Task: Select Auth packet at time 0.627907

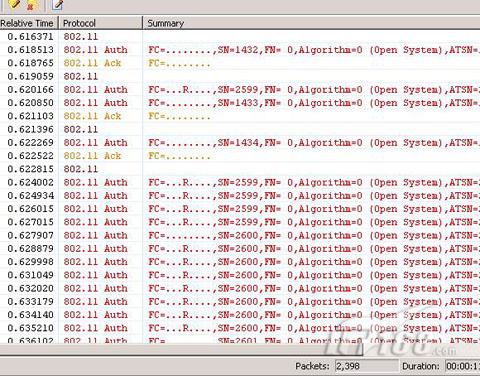Action: [240, 235]
